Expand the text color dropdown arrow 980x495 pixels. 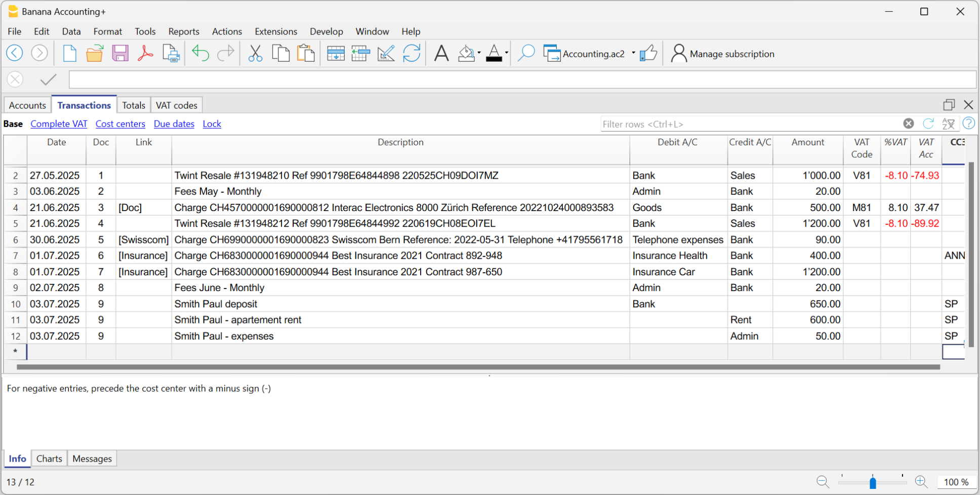click(x=507, y=53)
